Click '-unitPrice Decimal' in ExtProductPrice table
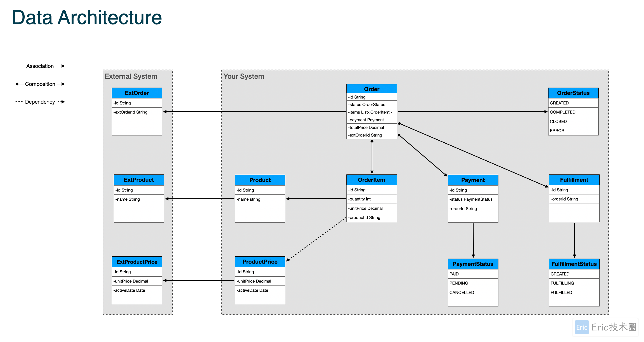 [137, 281]
